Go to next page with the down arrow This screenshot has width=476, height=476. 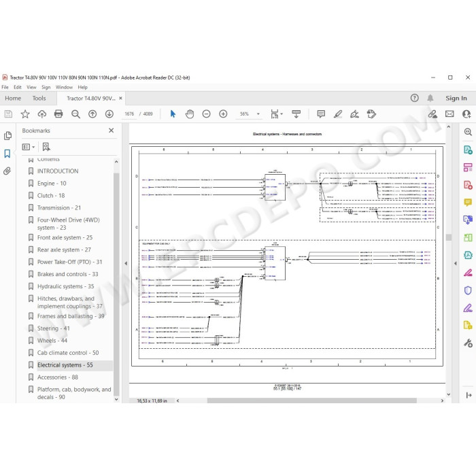pyautogui.click(x=109, y=114)
